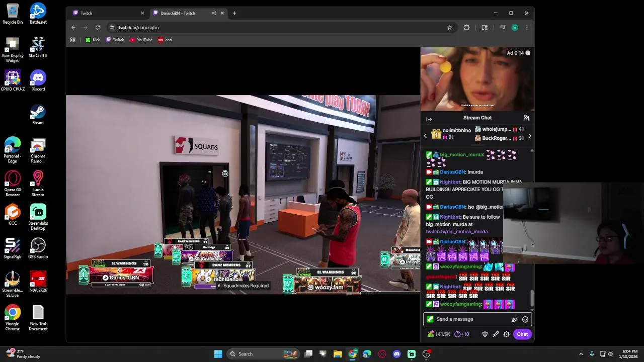644x362 pixels.
Task: Select the Discord desktop icon
Action: [x=38, y=81]
